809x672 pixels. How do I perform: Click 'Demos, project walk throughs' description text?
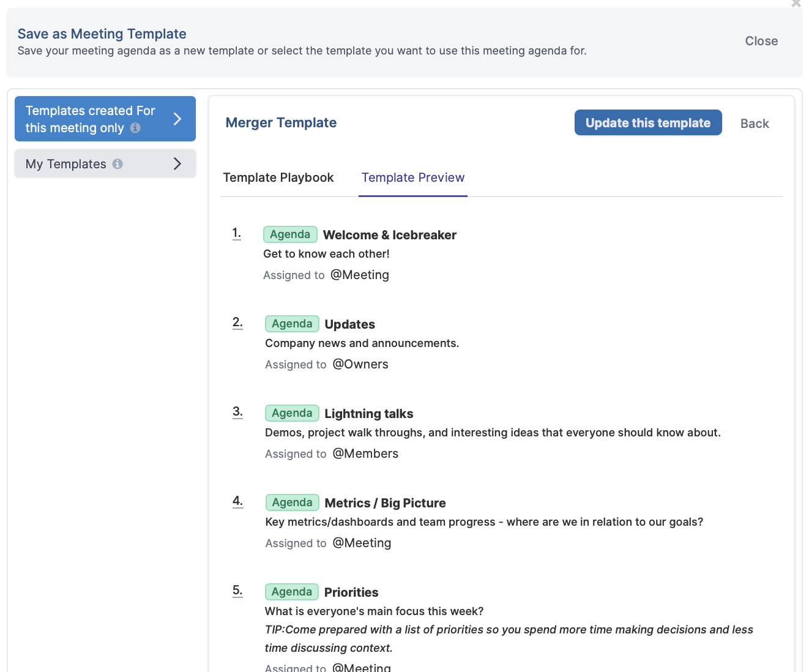pyautogui.click(x=493, y=433)
